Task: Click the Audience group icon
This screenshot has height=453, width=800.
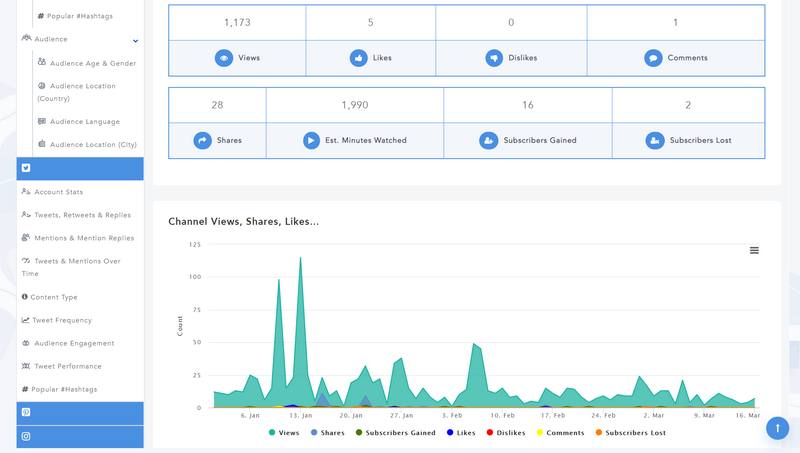Action: click(26, 38)
